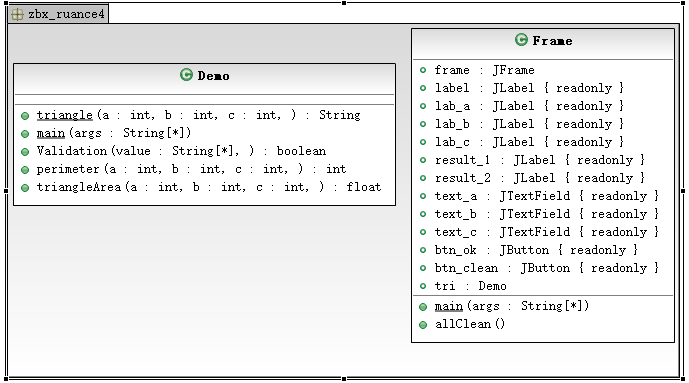Select the Demo class name
Screen dimensions: 689x383
213,76
